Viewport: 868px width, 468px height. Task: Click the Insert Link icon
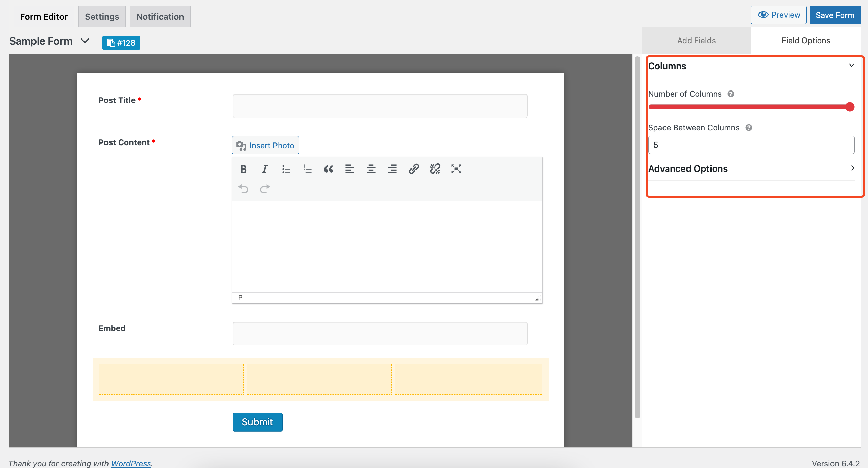coord(413,169)
